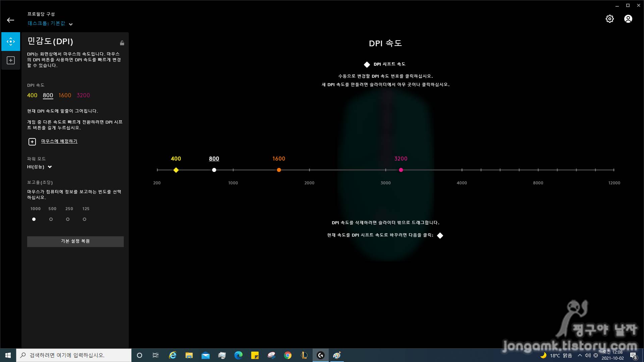Click the lock icon beside 민감도(DPI)
644x362 pixels.
click(122, 43)
